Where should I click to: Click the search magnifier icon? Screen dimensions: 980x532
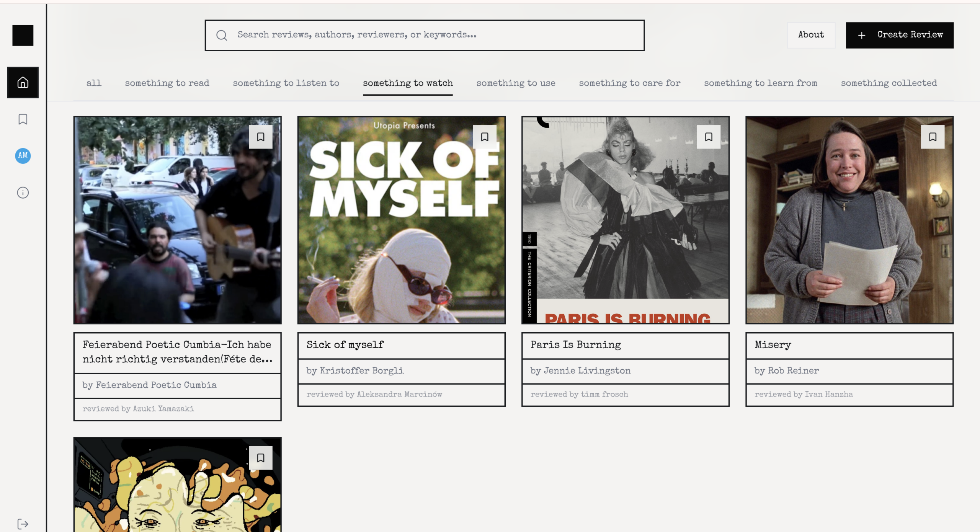click(222, 35)
